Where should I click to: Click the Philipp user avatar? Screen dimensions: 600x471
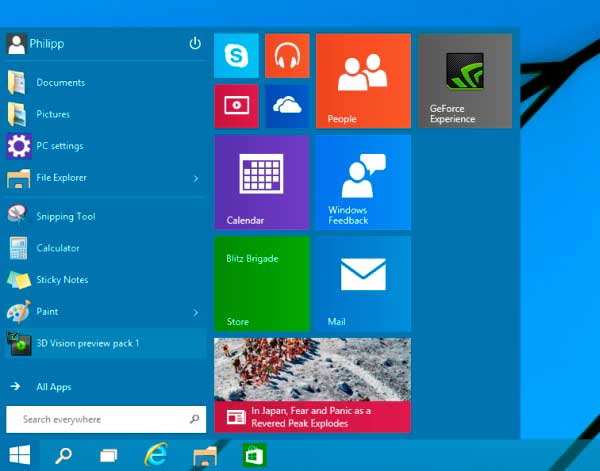click(16, 44)
